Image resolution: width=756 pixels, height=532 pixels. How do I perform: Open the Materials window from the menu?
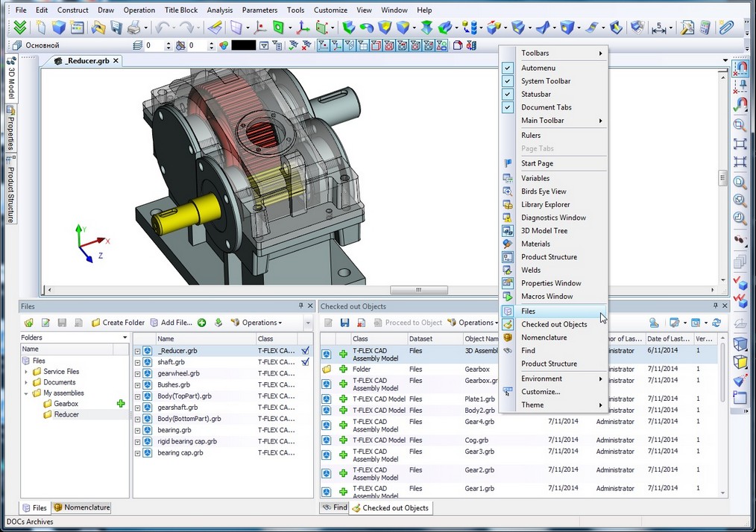[535, 244]
